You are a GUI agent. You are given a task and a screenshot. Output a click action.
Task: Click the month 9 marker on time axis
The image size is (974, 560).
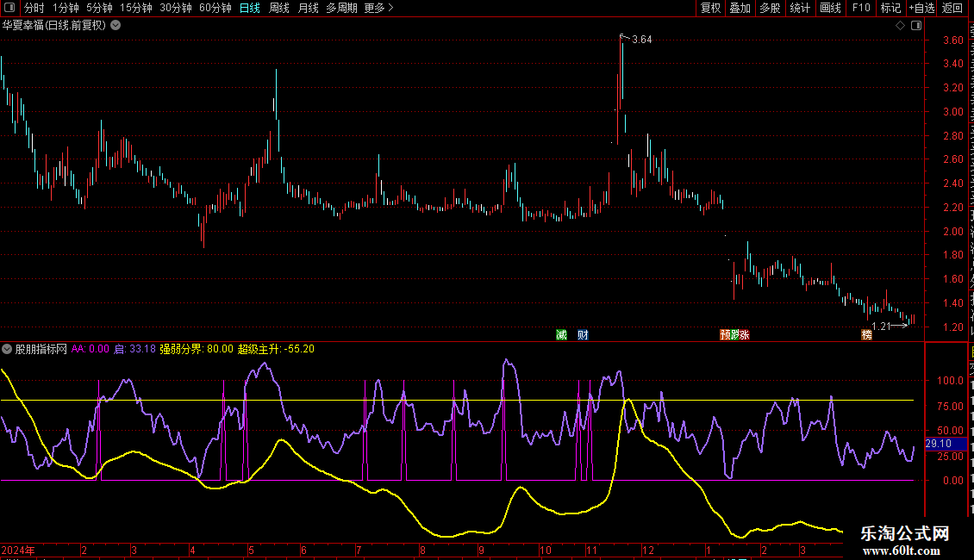click(482, 551)
